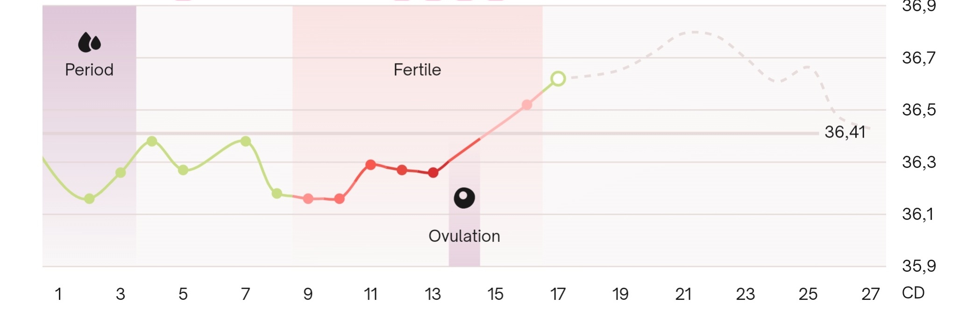Viewport: 980px width, 320px height.
Task: Click the Period blood drops icon
Action: point(89,43)
